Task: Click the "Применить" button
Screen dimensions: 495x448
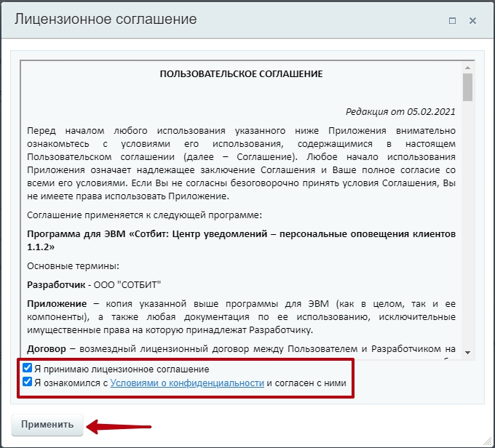Action: point(47,425)
